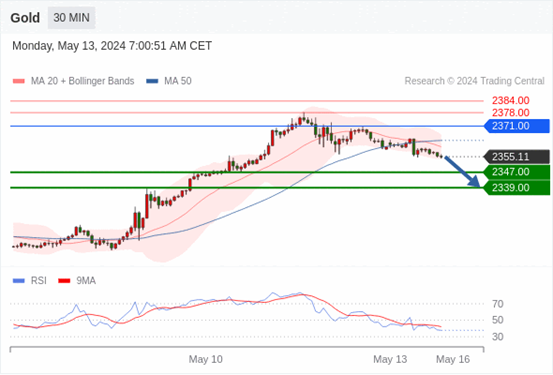
Task: Click the RSI 70 level label
Action: tap(498, 304)
